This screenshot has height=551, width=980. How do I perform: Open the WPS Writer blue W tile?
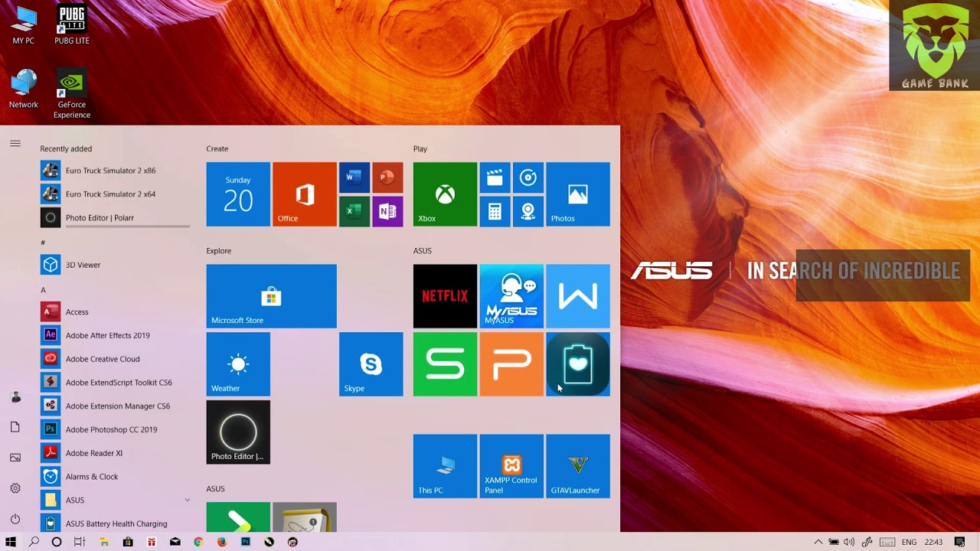(x=578, y=296)
